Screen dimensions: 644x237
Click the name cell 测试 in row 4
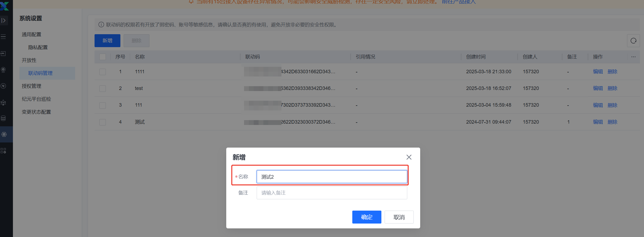tap(140, 122)
